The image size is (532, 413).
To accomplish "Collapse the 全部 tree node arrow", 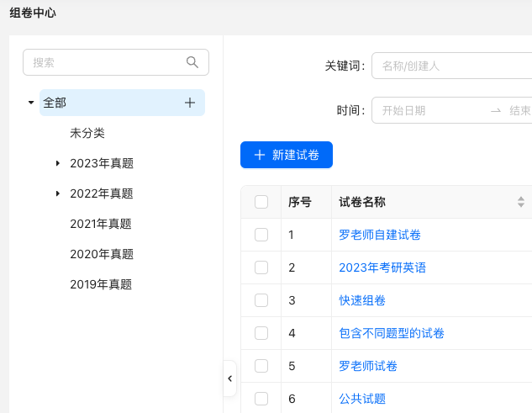I will (31, 103).
